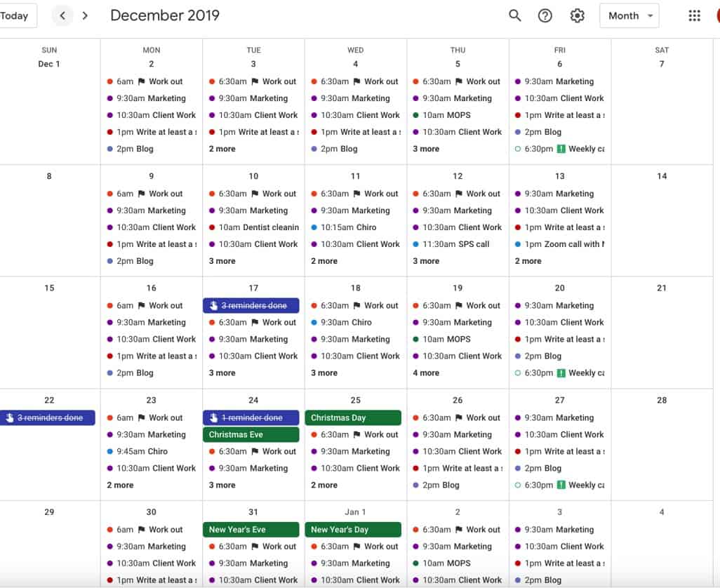Screen dimensions: 720x588
Task: Go to next month arrow
Action: coord(86,15)
